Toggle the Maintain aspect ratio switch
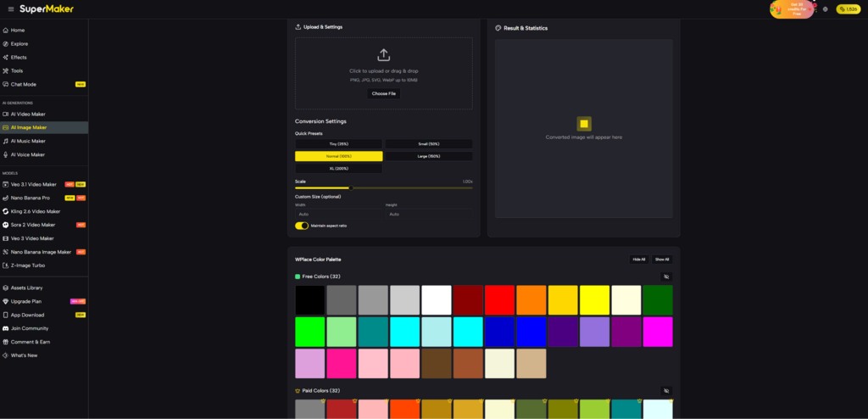This screenshot has height=419, width=868. (302, 226)
